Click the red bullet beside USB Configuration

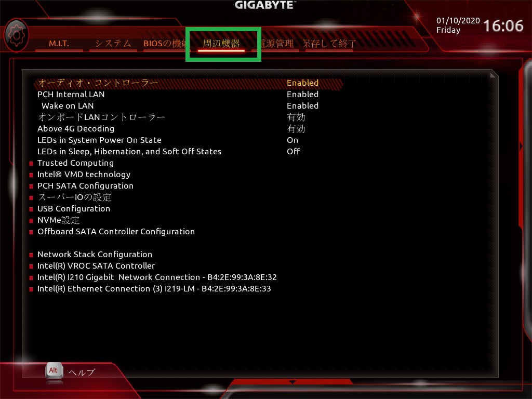(31, 209)
